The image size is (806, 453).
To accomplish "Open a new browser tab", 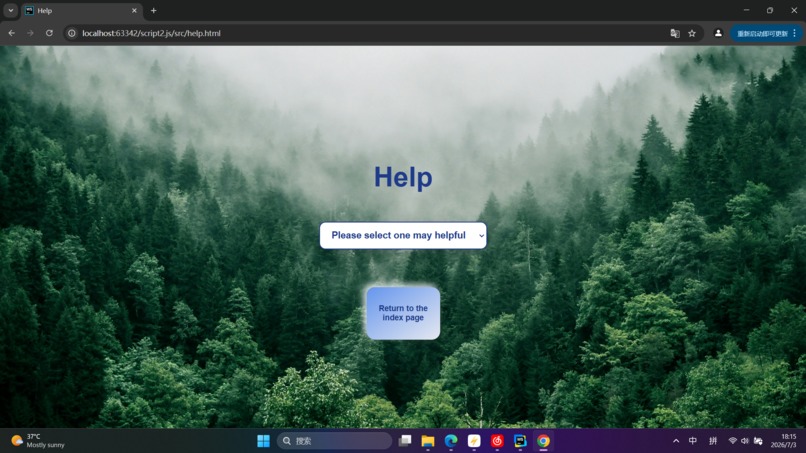I will coord(153,10).
